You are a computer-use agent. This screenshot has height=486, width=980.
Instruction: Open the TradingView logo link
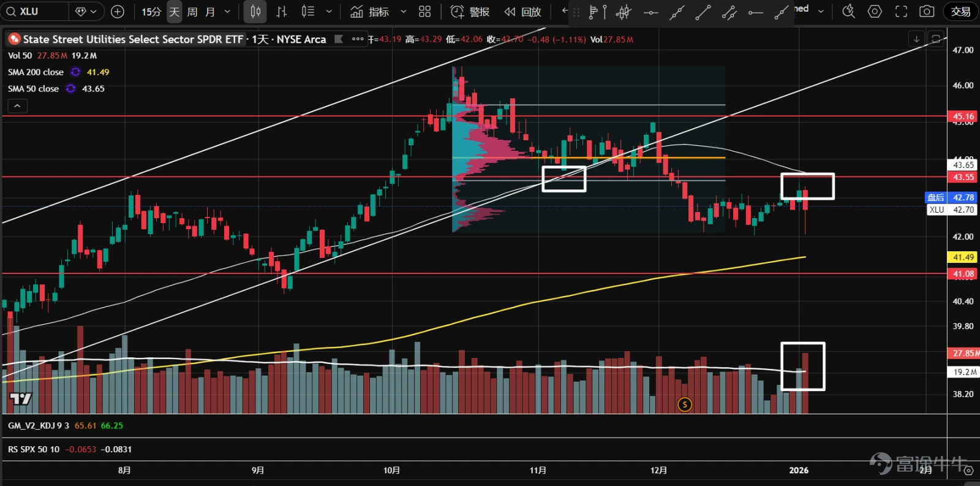pos(21,399)
